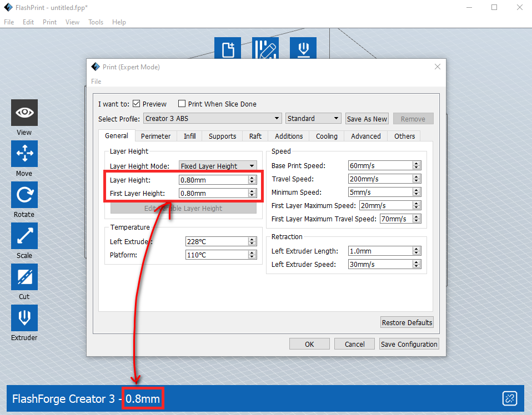Screen dimensions: 532x415
Task: Switch to the Others tab
Action: pyautogui.click(x=404, y=136)
